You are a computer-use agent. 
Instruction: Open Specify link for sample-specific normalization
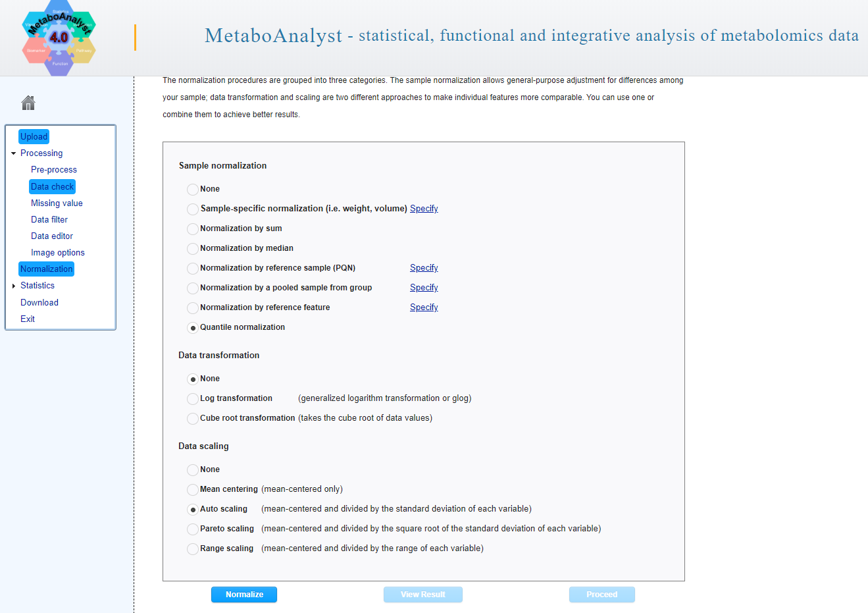424,209
